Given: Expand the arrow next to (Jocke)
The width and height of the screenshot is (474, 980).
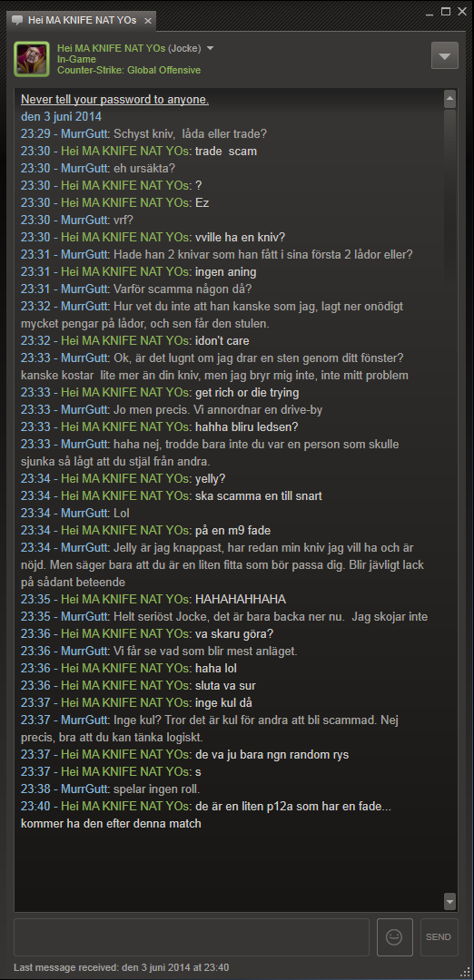Looking at the screenshot, I should [210, 48].
